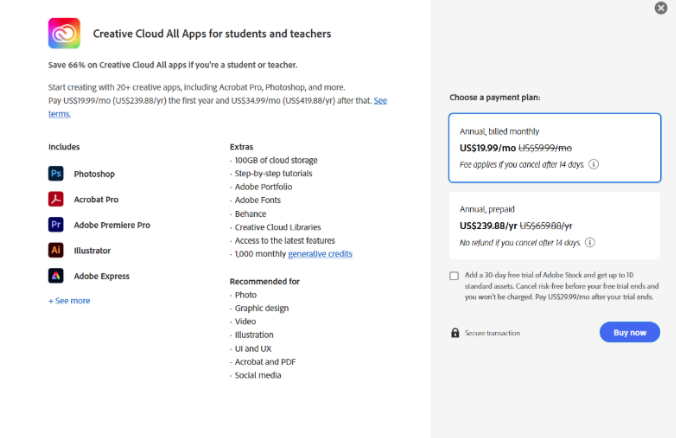The image size is (676, 438).
Task: Click the UI and UX item
Action: click(x=253, y=348)
